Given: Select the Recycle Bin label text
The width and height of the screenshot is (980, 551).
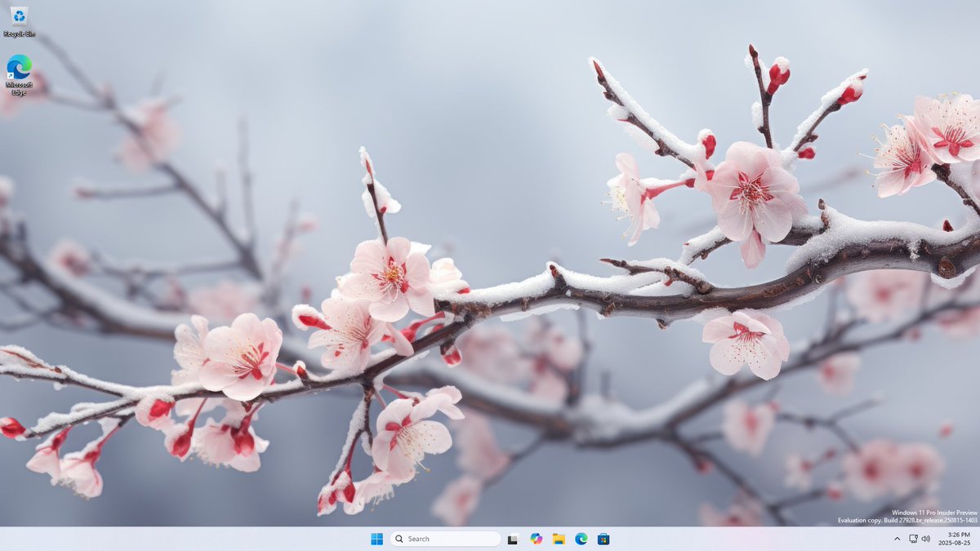Looking at the screenshot, I should pyautogui.click(x=18, y=35).
